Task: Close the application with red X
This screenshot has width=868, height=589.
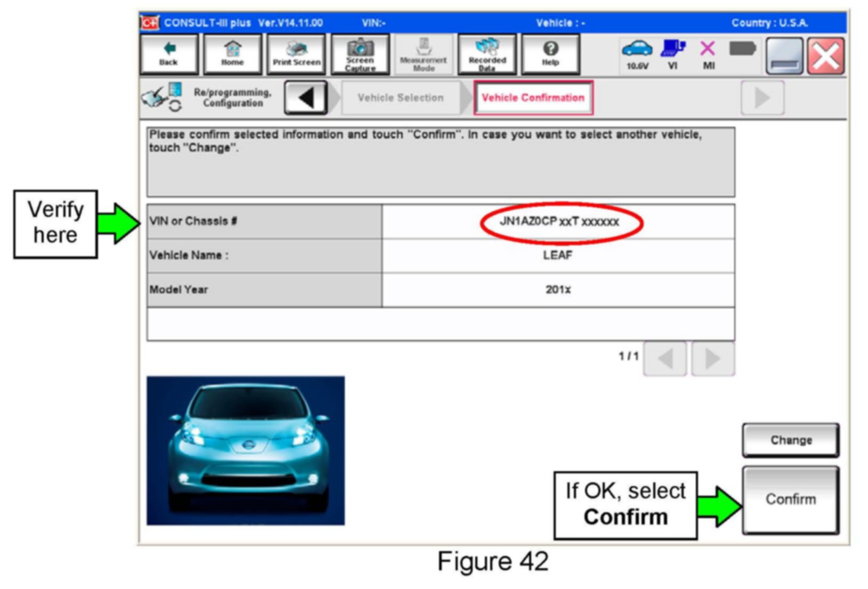Action: pyautogui.click(x=825, y=56)
